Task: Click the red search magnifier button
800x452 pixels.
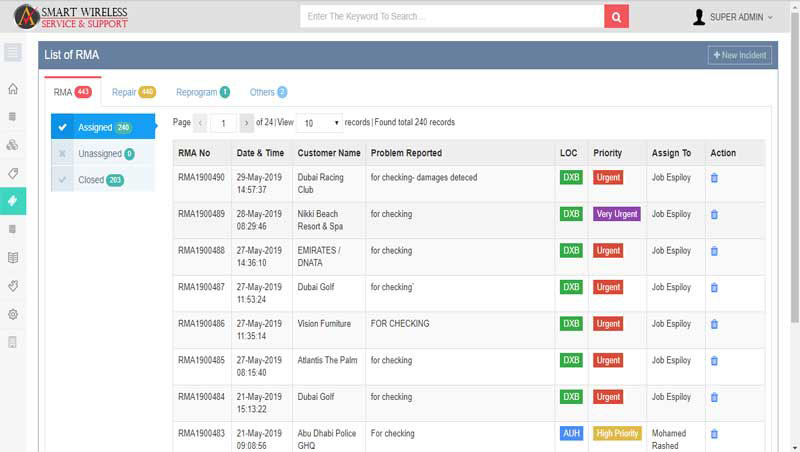Action: pos(617,16)
